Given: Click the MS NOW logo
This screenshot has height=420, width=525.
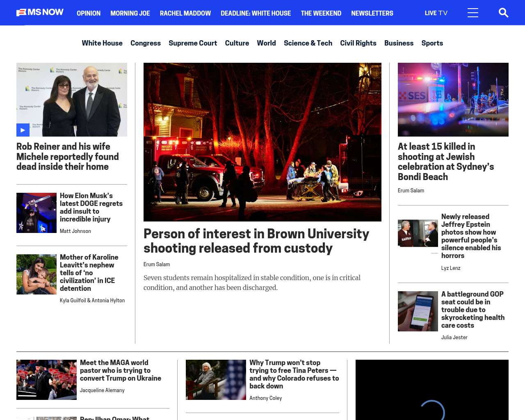Looking at the screenshot, I should [40, 13].
